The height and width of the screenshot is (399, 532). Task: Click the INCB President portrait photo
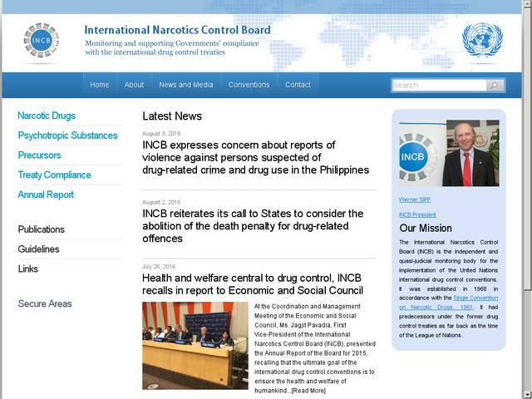point(449,153)
